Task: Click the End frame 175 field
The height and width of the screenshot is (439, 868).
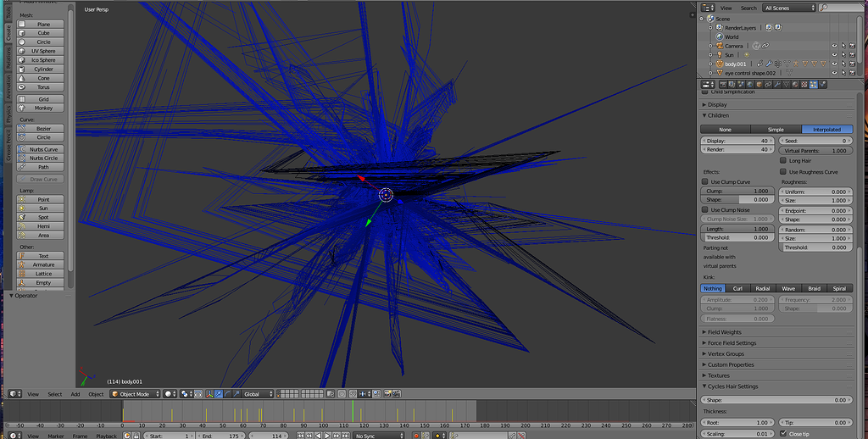Action: [223, 436]
